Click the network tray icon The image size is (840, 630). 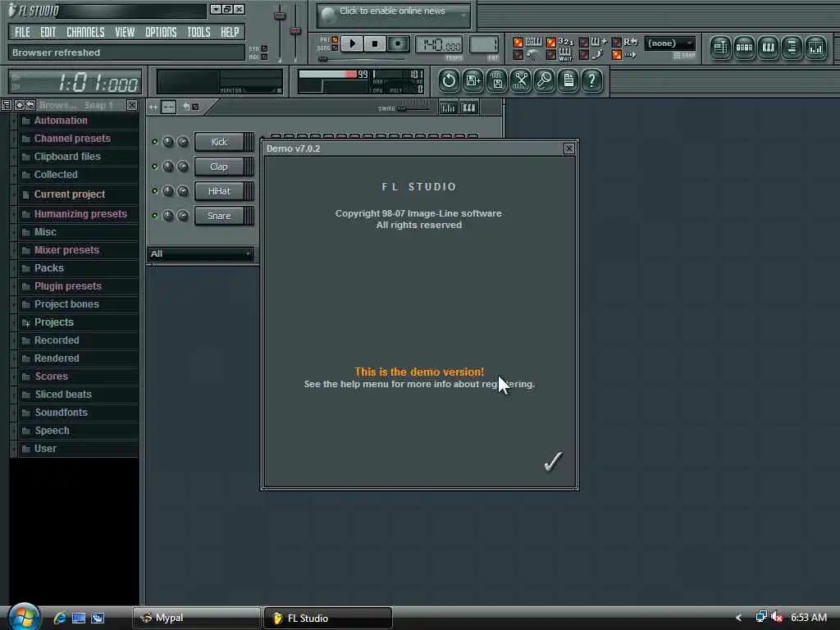[x=760, y=617]
